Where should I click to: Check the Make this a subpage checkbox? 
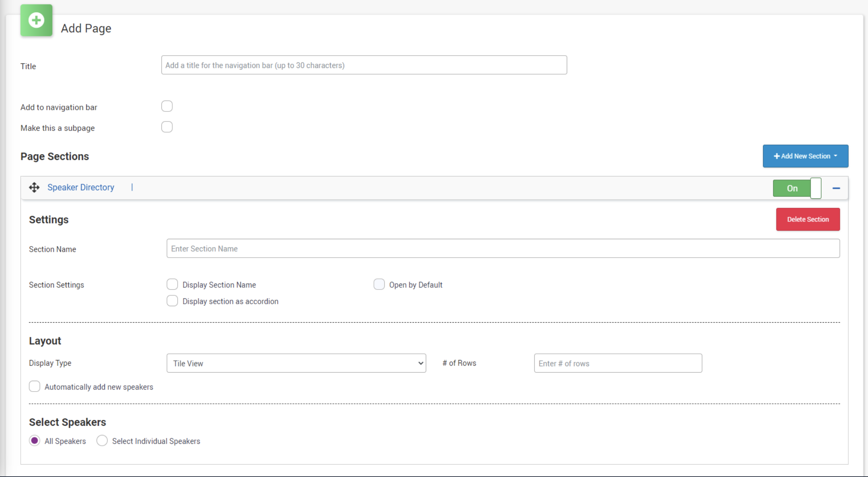click(167, 127)
